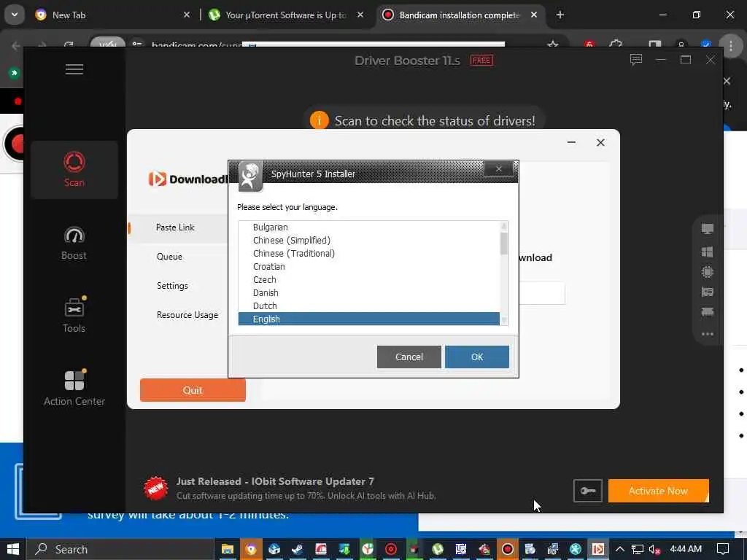Open the Driver Booster feedback chat icon
The image size is (747, 560).
(x=636, y=60)
